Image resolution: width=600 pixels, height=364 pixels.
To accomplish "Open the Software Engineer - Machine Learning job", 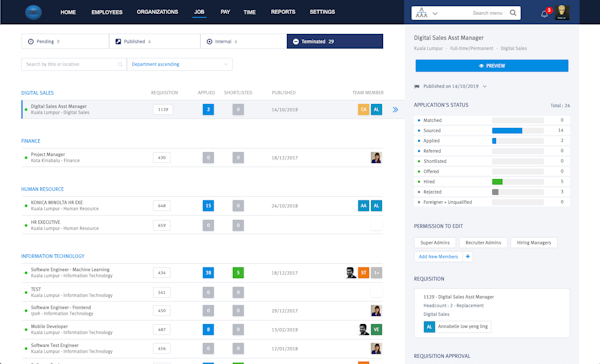I will coord(70,269).
